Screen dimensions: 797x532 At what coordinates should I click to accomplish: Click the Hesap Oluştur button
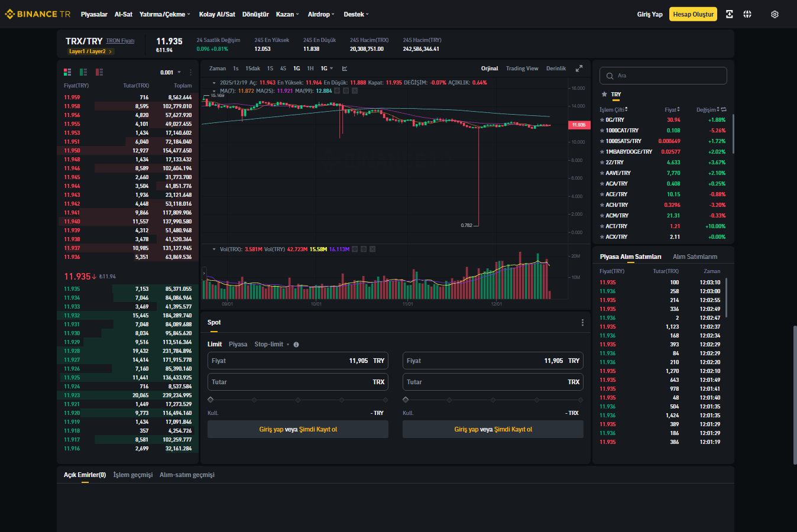pyautogui.click(x=693, y=14)
